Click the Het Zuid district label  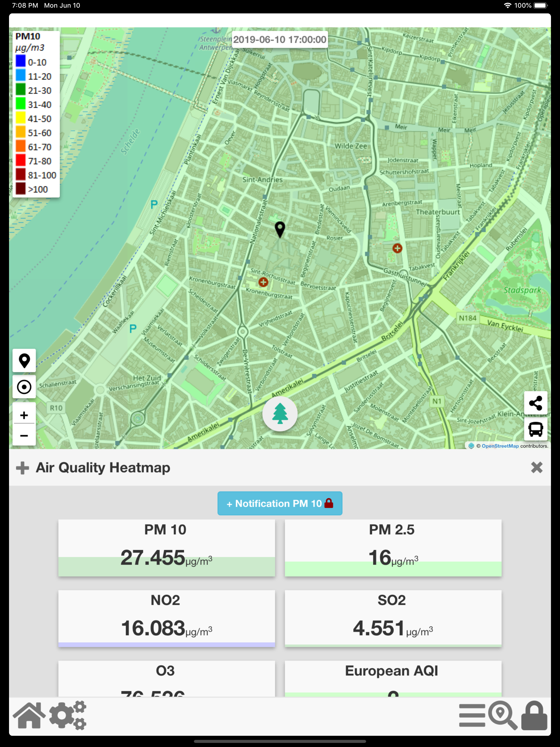pos(147,378)
